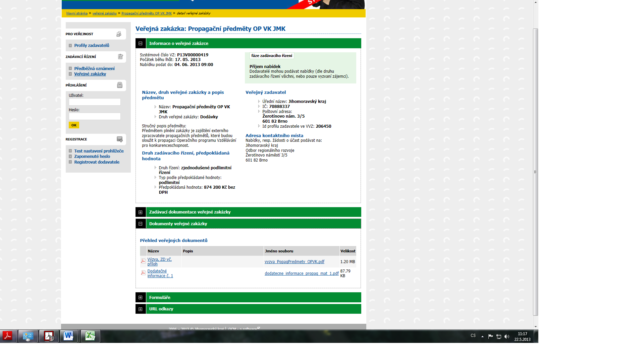Viewport: 644px width, 362px height.
Task: Switch to Word in taskbar
Action: [69, 336]
